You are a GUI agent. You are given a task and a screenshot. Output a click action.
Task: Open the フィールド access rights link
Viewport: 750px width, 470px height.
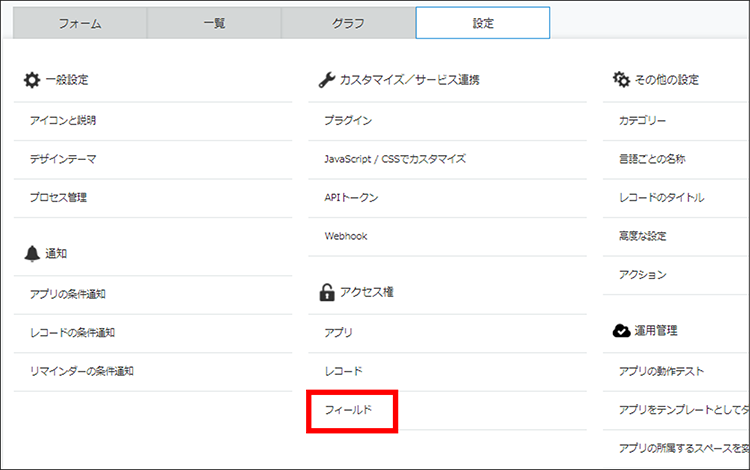pos(348,410)
